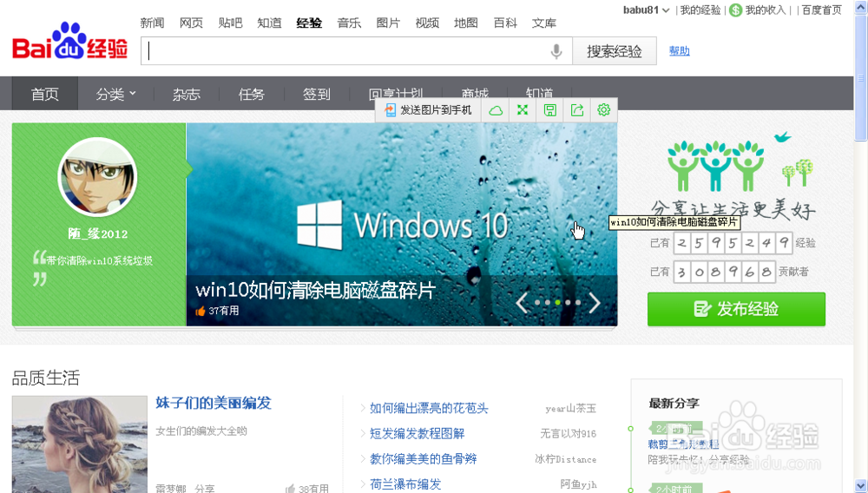Open image toolbar settings gear icon
Viewport: 868px width, 493px height.
click(604, 109)
